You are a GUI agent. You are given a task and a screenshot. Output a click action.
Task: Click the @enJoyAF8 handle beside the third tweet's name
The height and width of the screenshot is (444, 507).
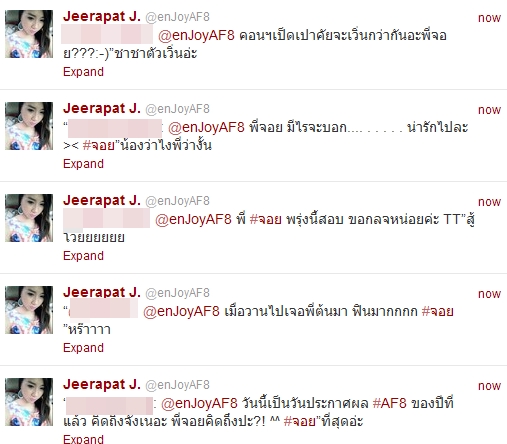tap(177, 201)
